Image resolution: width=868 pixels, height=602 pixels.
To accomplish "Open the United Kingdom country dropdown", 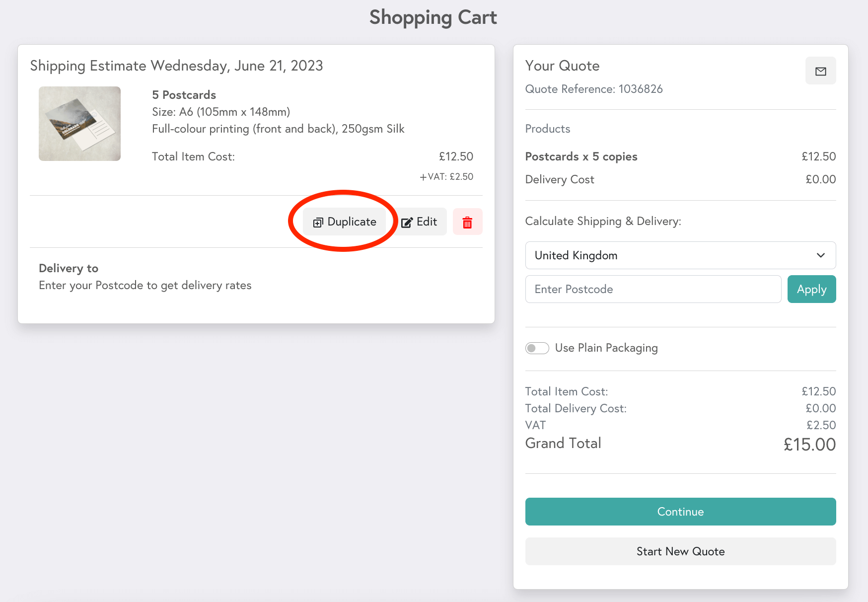I will coord(680,255).
